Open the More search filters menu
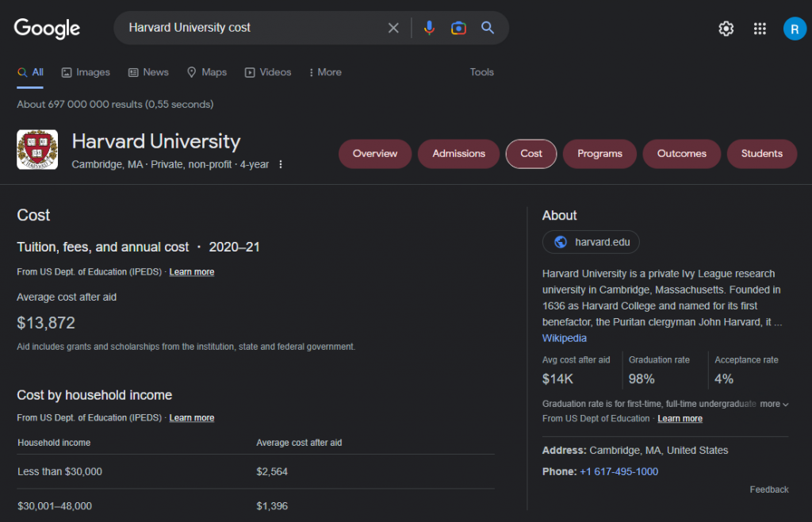This screenshot has width=812, height=522. [325, 72]
